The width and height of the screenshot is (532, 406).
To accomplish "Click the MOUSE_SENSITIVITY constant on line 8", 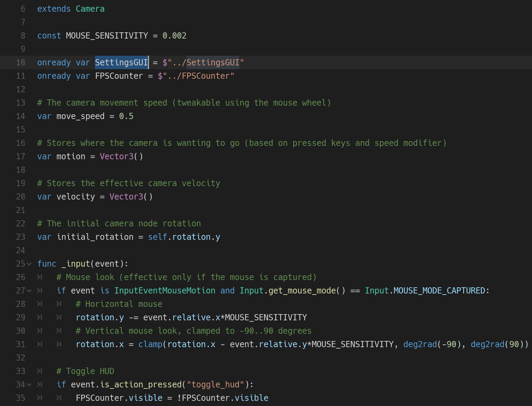I will click(107, 36).
